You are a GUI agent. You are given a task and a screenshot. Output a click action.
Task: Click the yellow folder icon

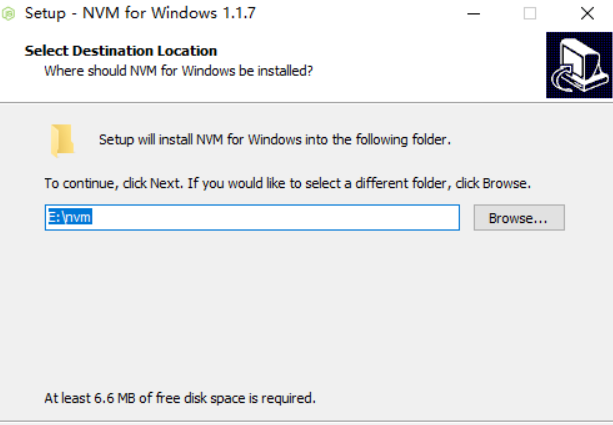pos(63,140)
